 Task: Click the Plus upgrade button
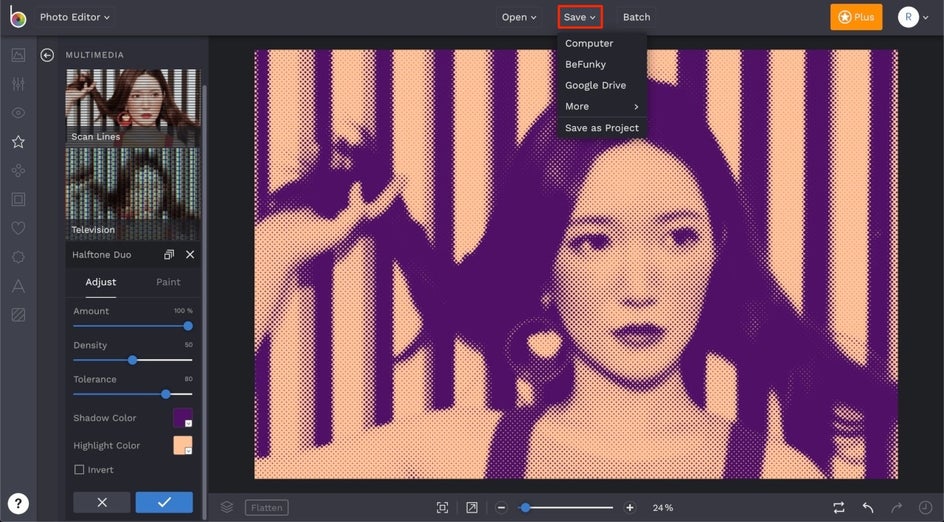point(855,17)
